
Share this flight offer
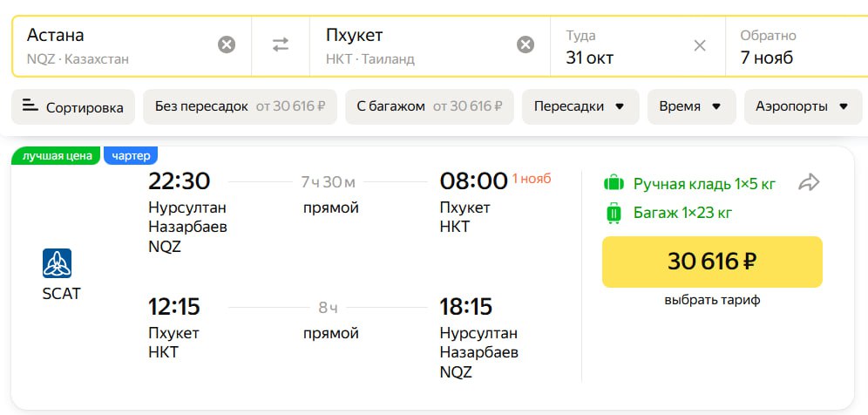point(810,182)
